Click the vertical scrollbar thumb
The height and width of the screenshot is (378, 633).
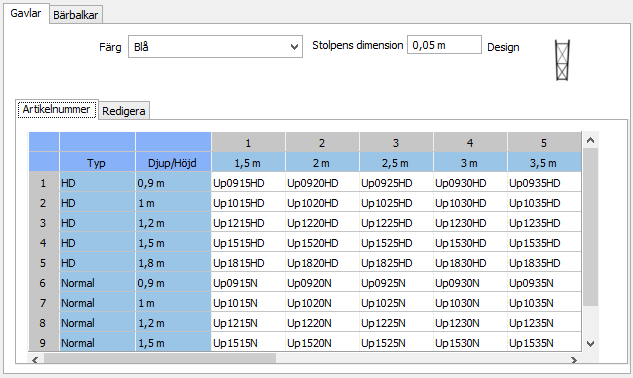coord(591,227)
